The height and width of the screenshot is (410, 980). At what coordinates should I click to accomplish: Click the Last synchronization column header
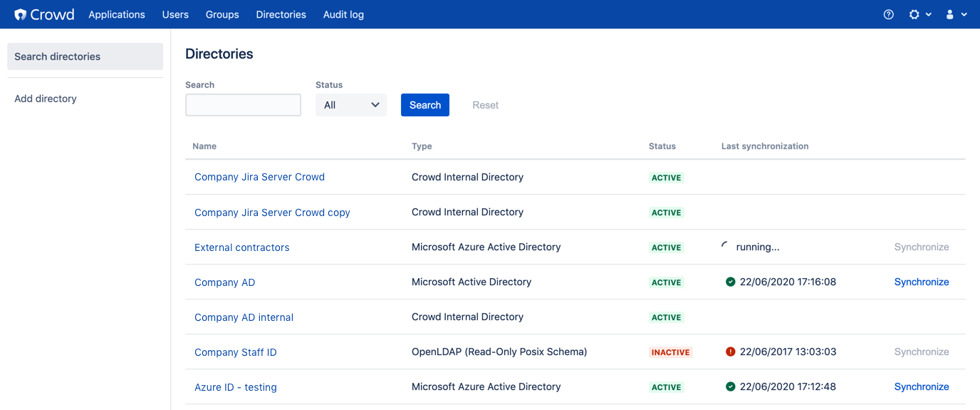click(x=765, y=146)
